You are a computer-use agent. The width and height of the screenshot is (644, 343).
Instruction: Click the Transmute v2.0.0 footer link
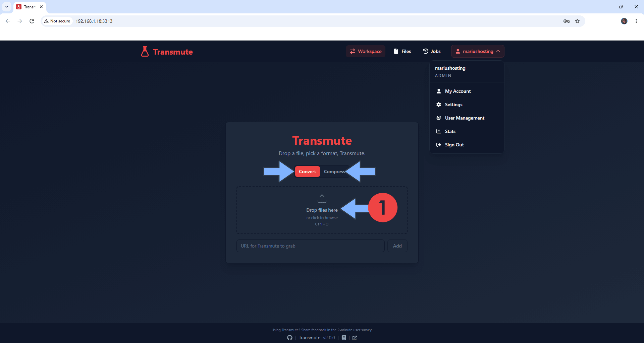[x=317, y=338]
